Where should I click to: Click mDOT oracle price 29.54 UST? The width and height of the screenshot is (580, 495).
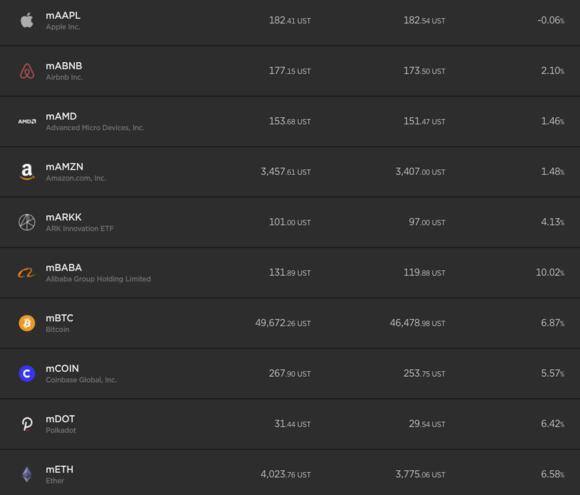pos(427,424)
